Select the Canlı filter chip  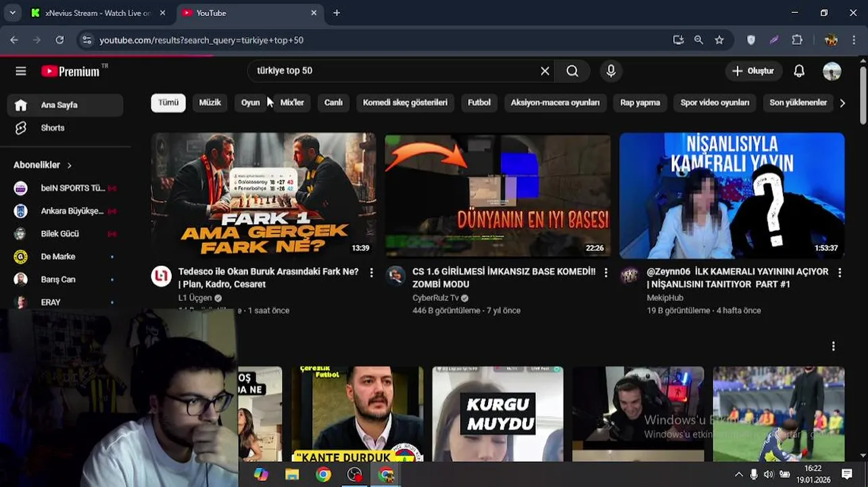(x=333, y=103)
